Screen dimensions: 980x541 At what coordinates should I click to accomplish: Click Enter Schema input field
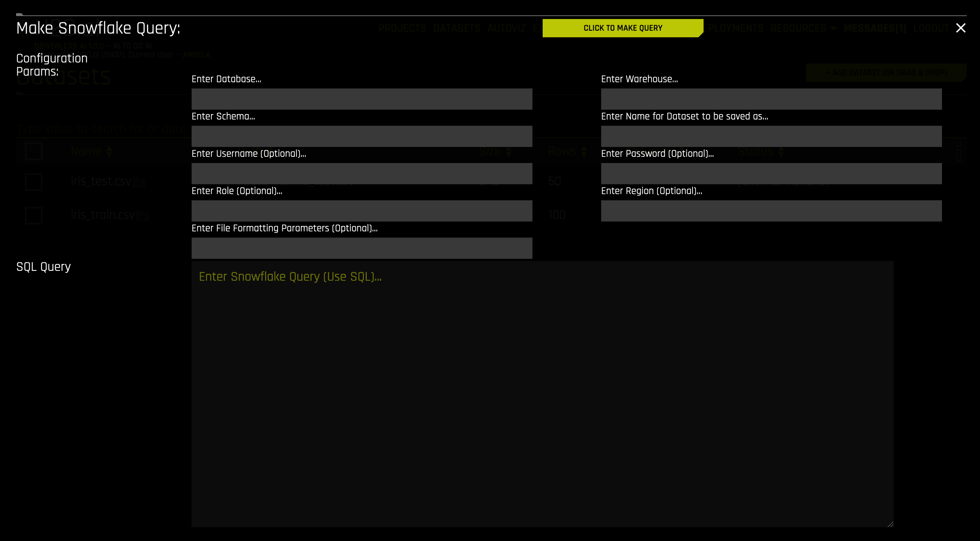pos(362,136)
